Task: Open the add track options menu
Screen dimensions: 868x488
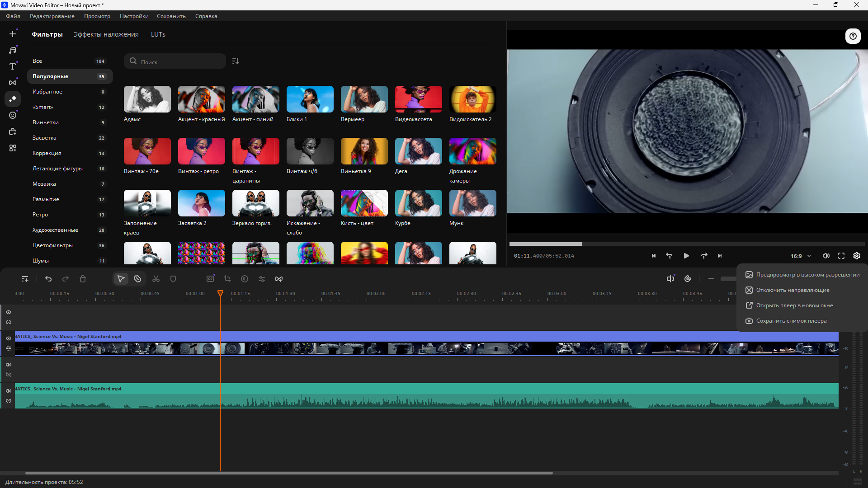Action: pos(25,279)
